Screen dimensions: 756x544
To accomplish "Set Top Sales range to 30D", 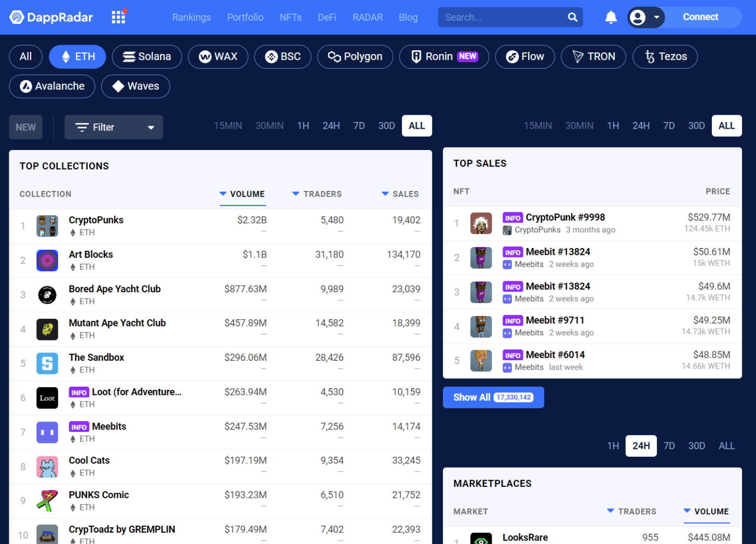I will [x=696, y=126].
